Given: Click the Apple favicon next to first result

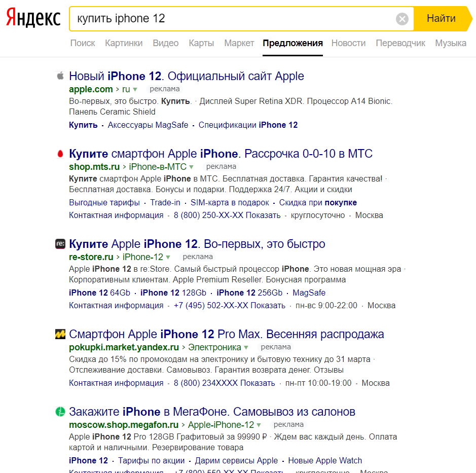Looking at the screenshot, I should pyautogui.click(x=60, y=76).
